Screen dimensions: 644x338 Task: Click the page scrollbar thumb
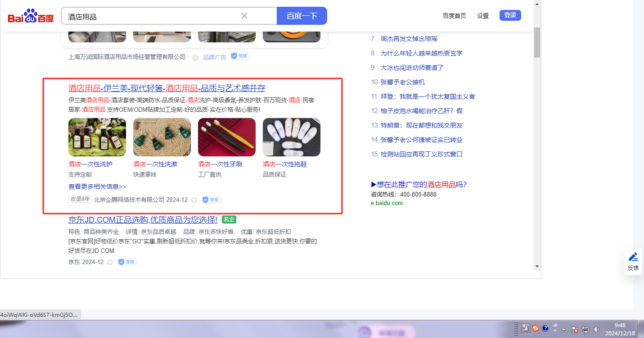pos(537,42)
